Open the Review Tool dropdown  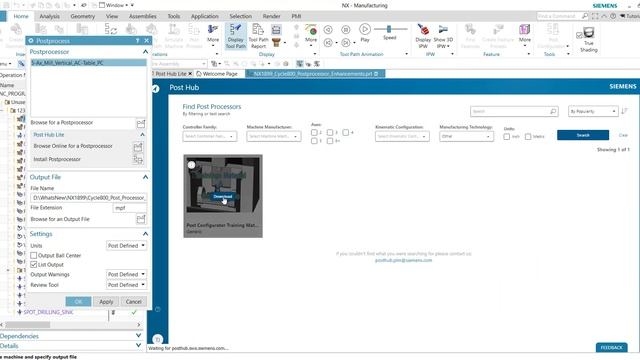[126, 285]
